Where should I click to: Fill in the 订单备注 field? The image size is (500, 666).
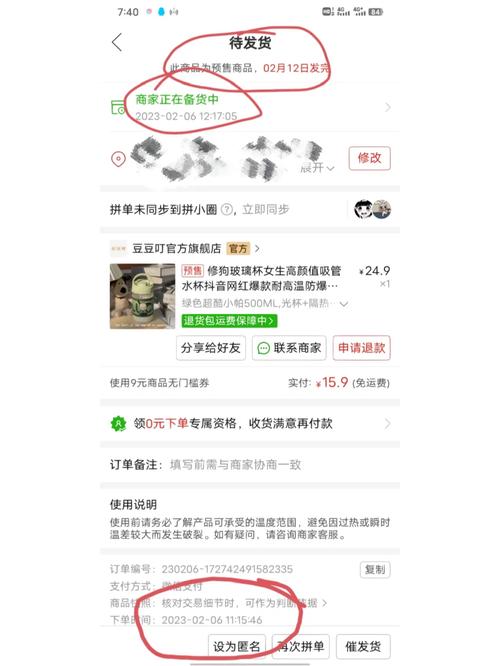[x=250, y=465]
